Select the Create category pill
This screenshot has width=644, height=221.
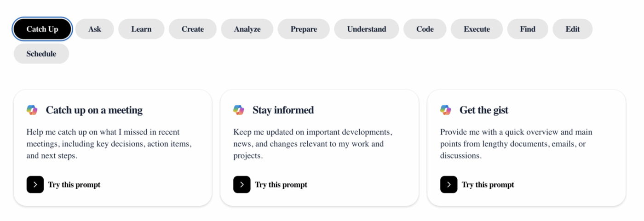click(193, 29)
